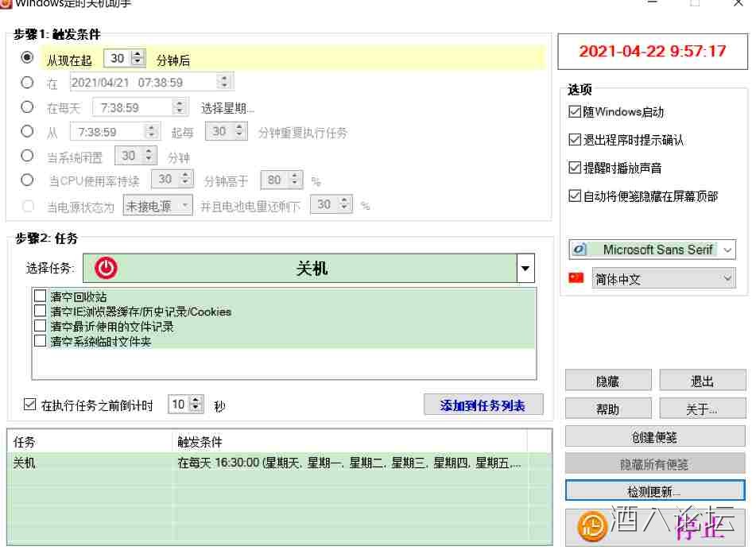Click the app icon in the title bar

click(6, 2)
